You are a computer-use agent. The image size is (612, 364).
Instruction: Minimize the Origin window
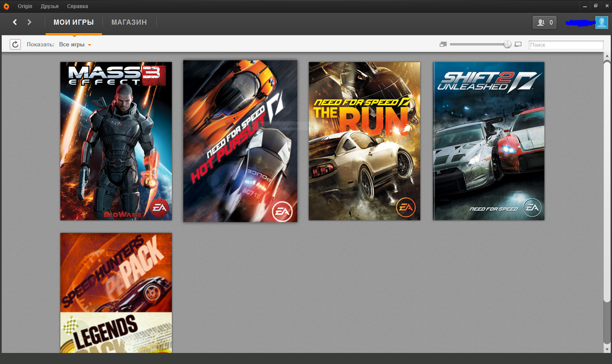click(x=585, y=6)
